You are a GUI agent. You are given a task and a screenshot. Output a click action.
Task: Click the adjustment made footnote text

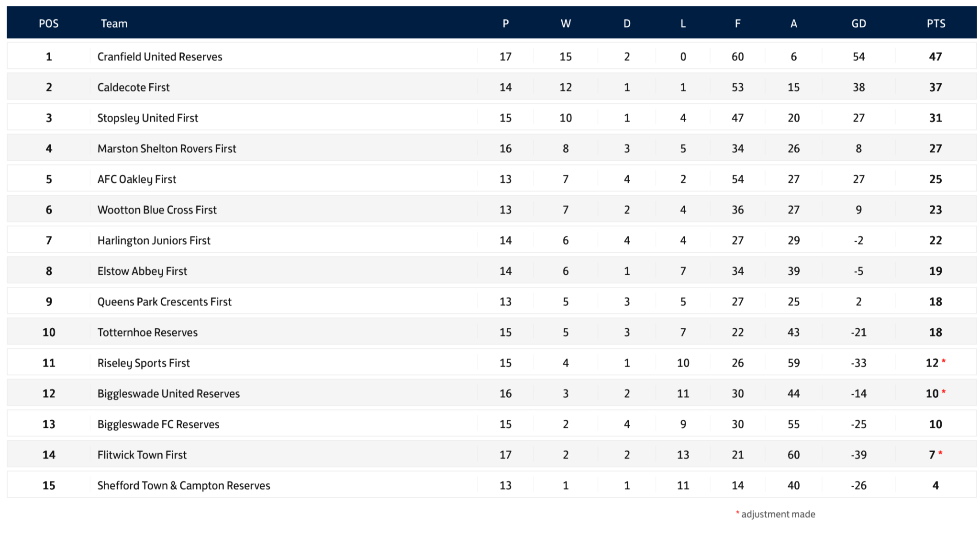(x=778, y=514)
